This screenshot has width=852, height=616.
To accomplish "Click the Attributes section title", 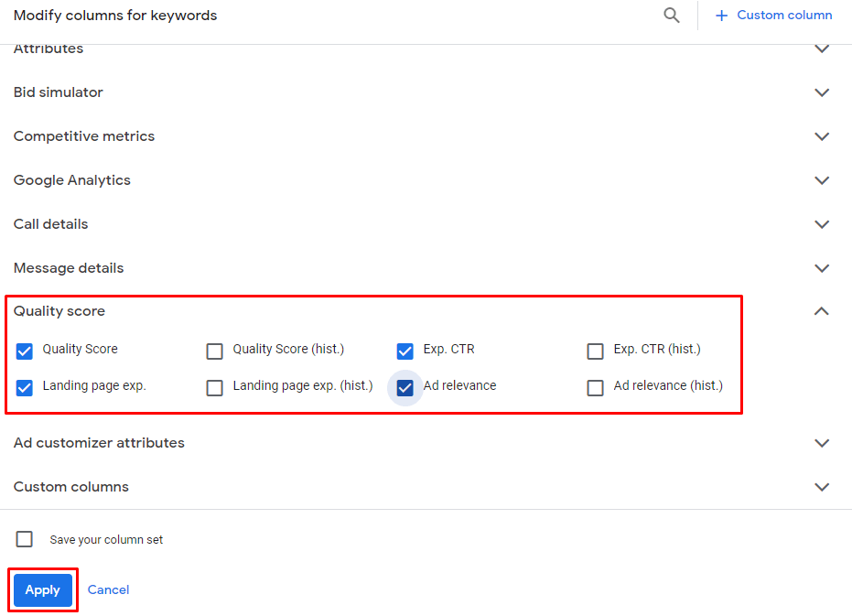I will (x=49, y=49).
